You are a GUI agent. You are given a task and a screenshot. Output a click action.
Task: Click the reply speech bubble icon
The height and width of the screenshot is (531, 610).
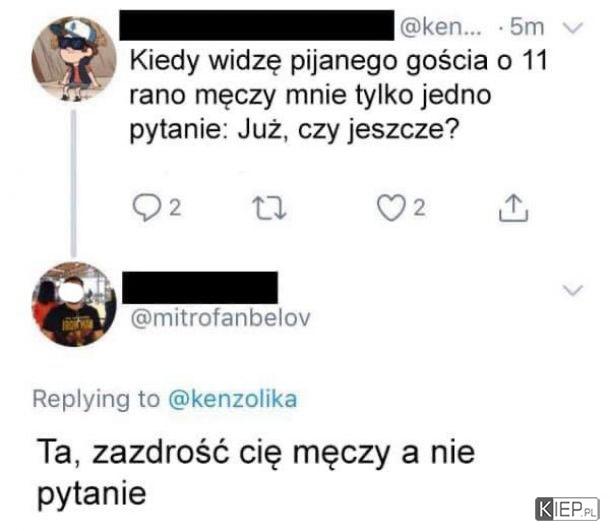tap(146, 207)
